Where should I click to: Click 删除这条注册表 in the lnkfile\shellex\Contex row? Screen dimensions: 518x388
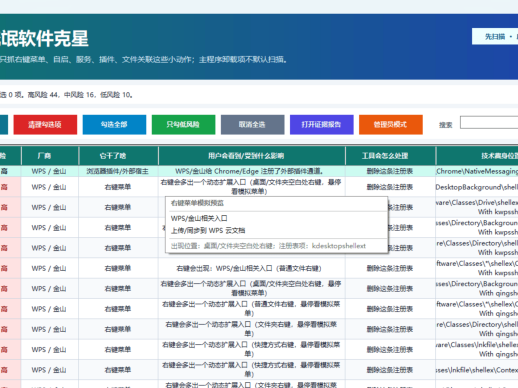[390, 370]
